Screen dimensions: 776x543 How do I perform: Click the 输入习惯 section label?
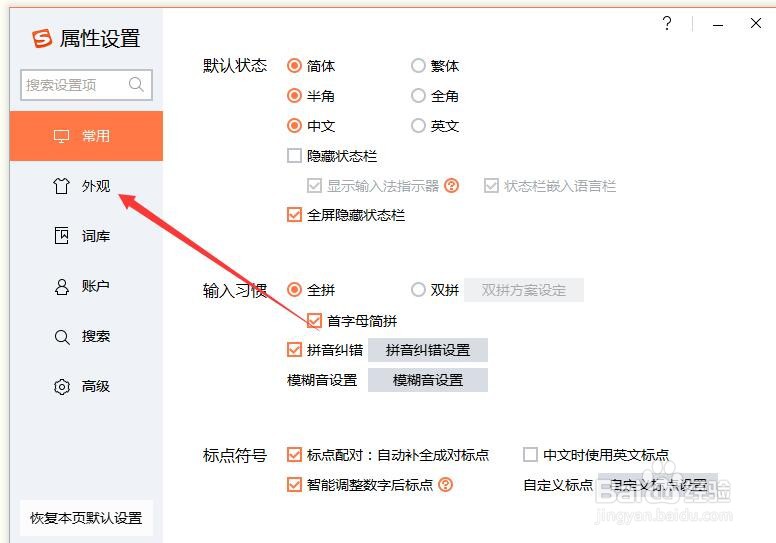pos(235,291)
